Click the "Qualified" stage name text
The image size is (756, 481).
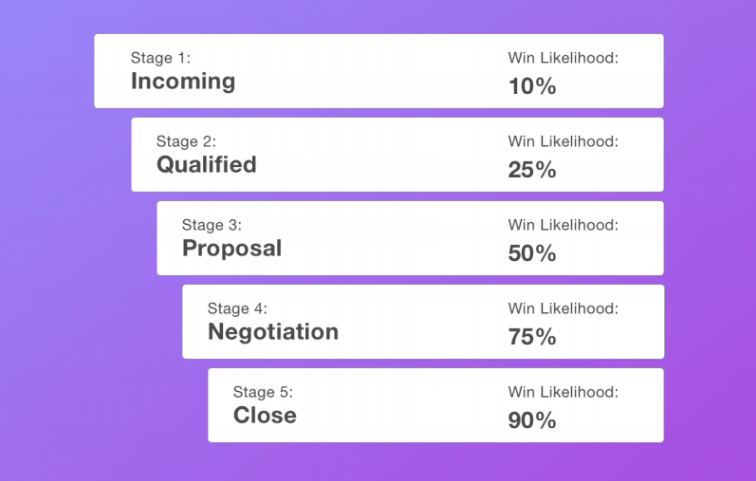click(206, 164)
